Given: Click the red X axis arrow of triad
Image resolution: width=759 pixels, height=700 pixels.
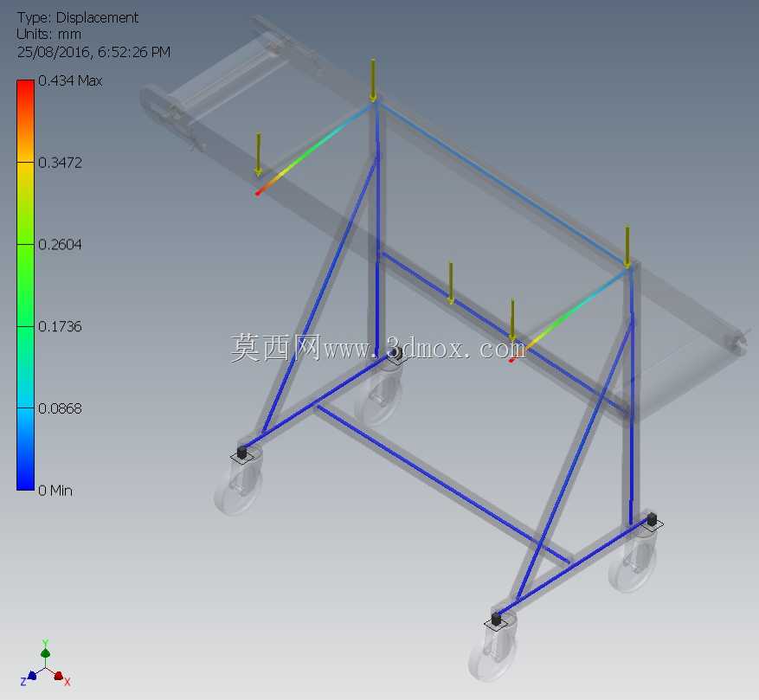Looking at the screenshot, I should tap(59, 676).
